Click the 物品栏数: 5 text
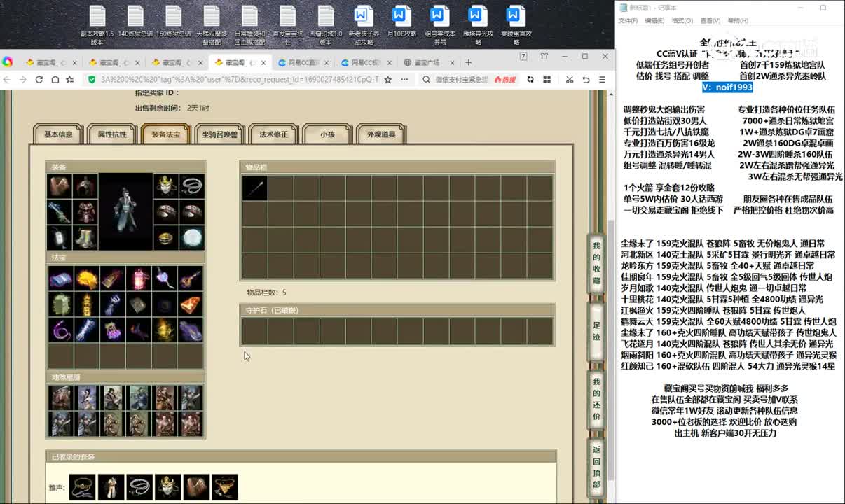Image resolution: width=845 pixels, height=504 pixels. point(266,293)
